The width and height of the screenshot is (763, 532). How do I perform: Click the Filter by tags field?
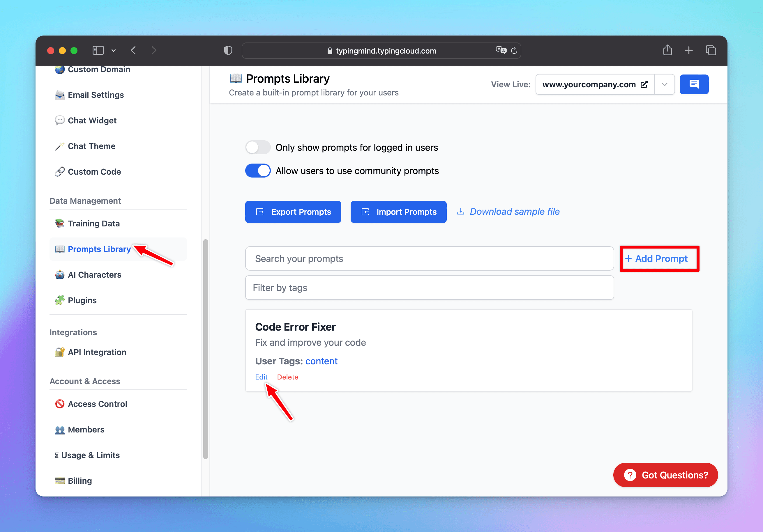pyautogui.click(x=429, y=288)
